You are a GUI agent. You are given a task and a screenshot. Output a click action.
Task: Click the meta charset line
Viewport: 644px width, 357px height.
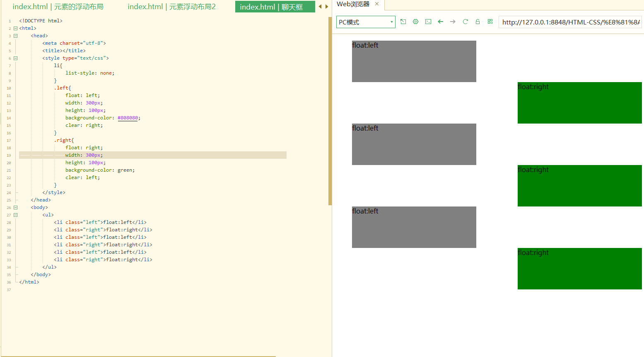(x=74, y=43)
